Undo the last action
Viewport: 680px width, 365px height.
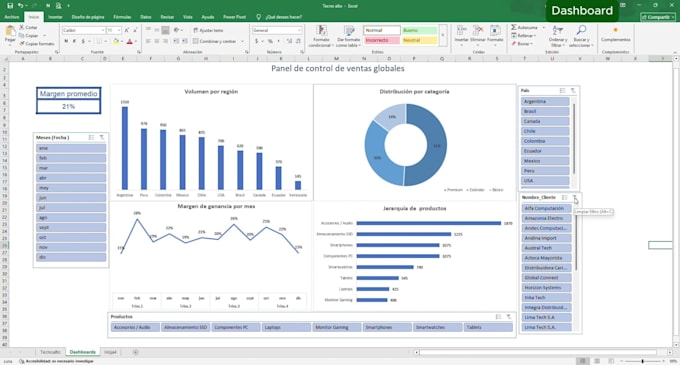coord(20,6)
